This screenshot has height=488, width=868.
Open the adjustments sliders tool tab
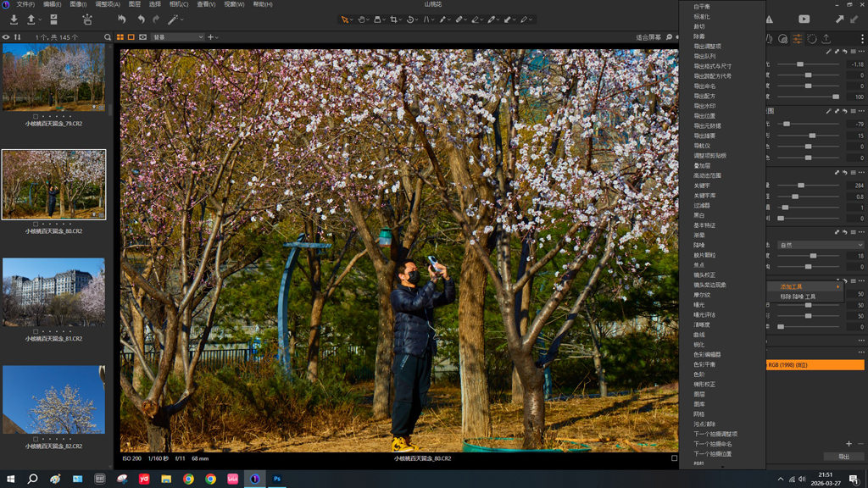[798, 39]
